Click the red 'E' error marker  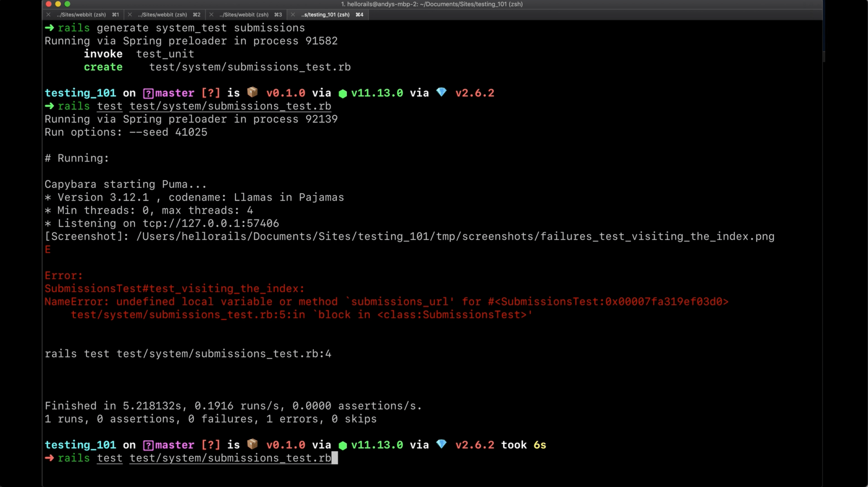click(x=48, y=250)
